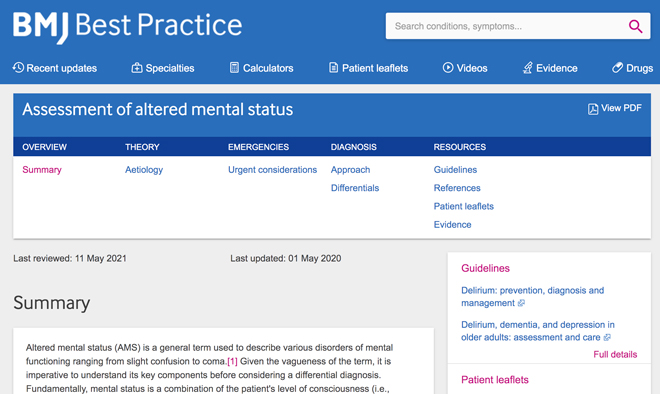Open the Specialties menu item

tap(163, 68)
